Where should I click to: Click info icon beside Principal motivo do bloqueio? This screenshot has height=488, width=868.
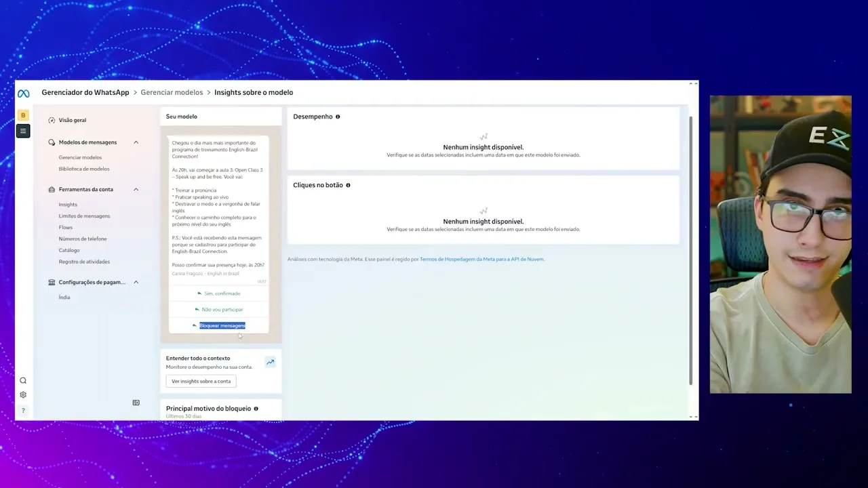tap(256, 409)
